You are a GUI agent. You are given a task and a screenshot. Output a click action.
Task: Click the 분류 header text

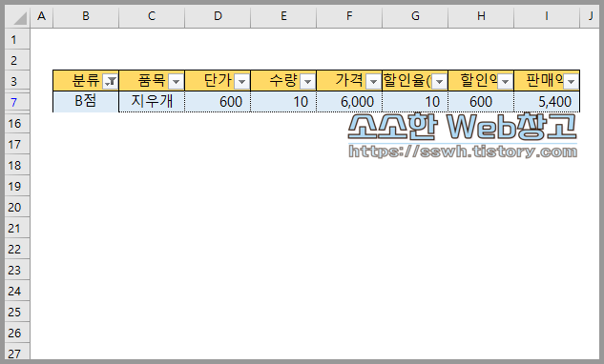coord(86,81)
